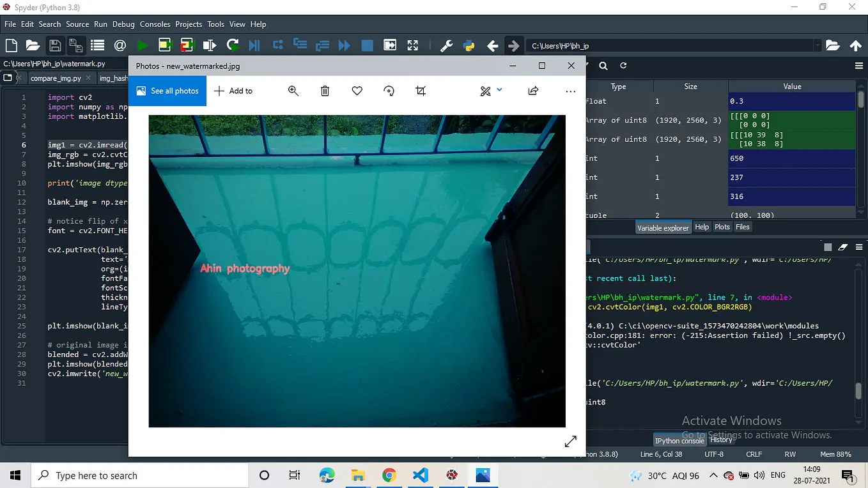Create a new file in Spyder
This screenshot has height=488, width=868.
click(x=10, y=45)
